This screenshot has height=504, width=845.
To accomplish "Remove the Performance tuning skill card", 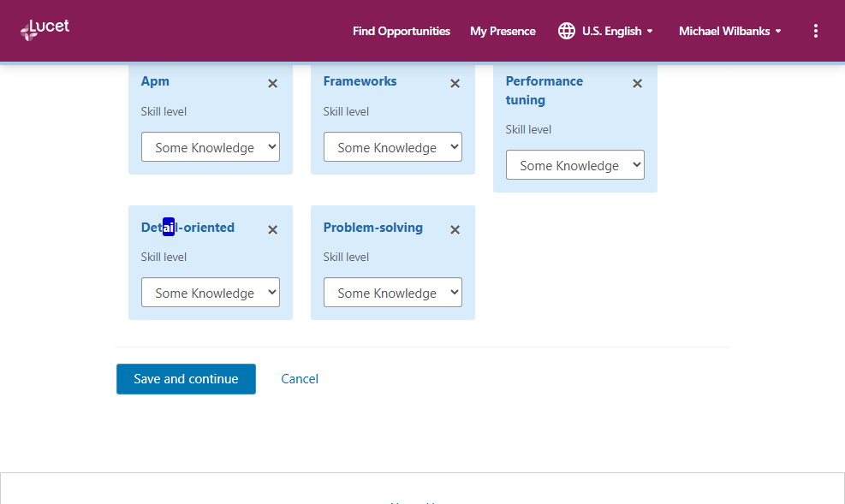I will click(x=637, y=84).
